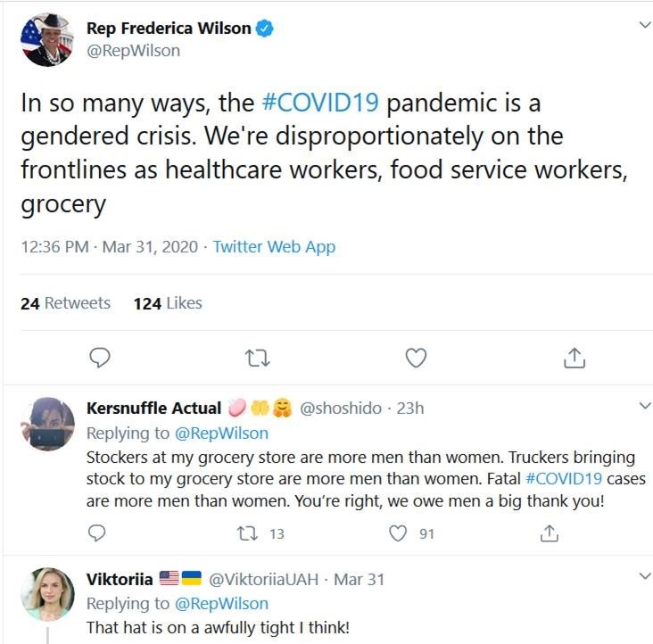The height and width of the screenshot is (644, 653).
Task: Like Rep Frederica Wilson's tweet
Action: pyautogui.click(x=416, y=359)
